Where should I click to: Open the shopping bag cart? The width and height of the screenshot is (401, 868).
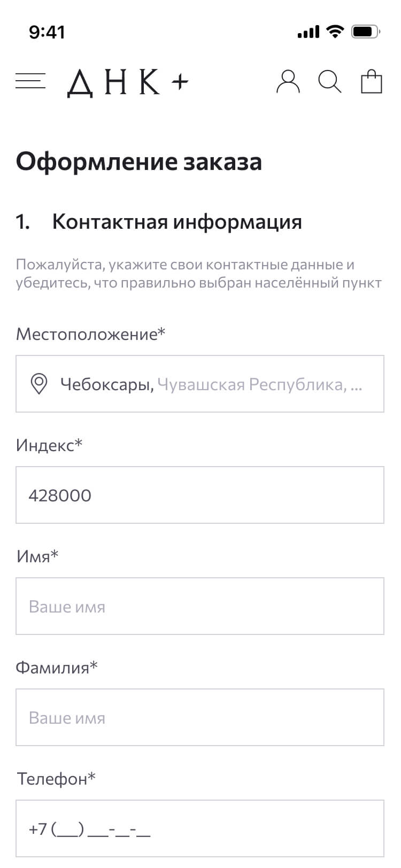[372, 82]
